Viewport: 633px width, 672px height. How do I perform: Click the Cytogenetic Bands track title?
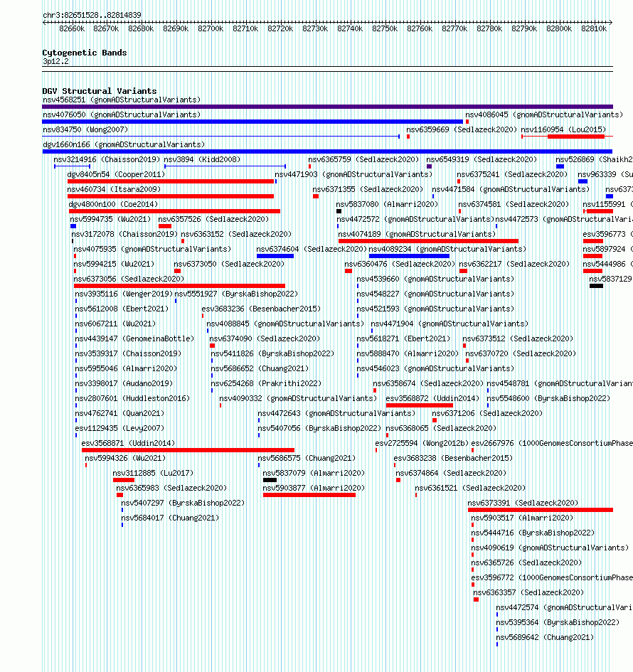coord(85,53)
